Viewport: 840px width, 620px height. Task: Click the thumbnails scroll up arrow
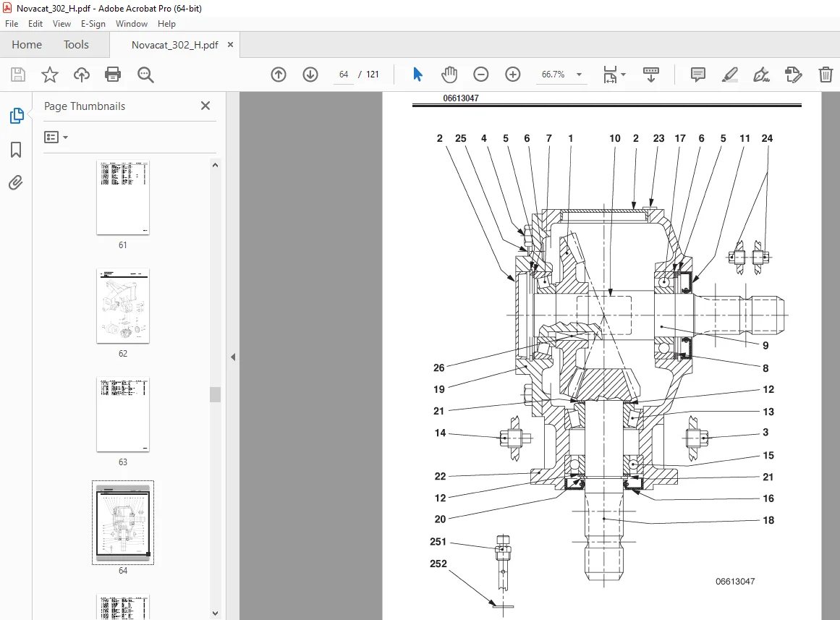216,166
